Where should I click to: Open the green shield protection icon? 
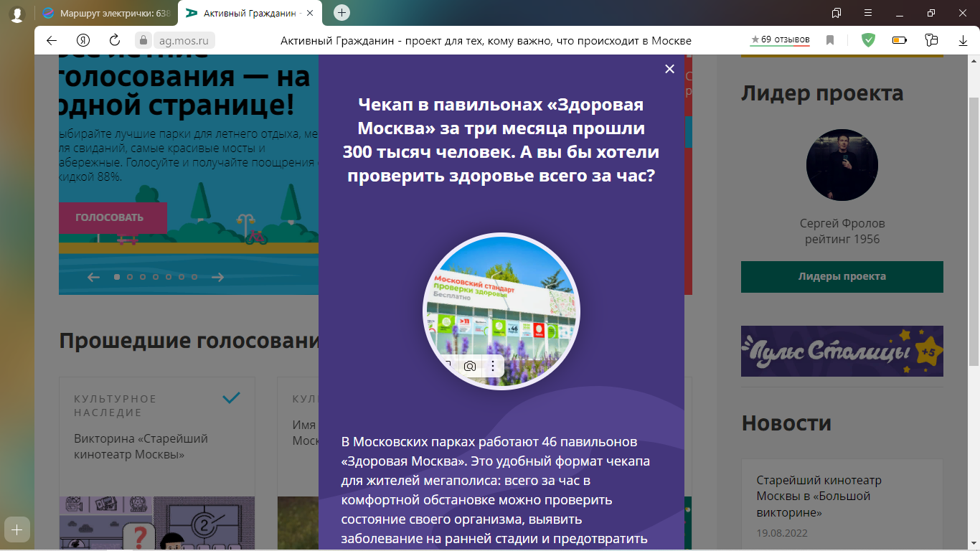868,40
